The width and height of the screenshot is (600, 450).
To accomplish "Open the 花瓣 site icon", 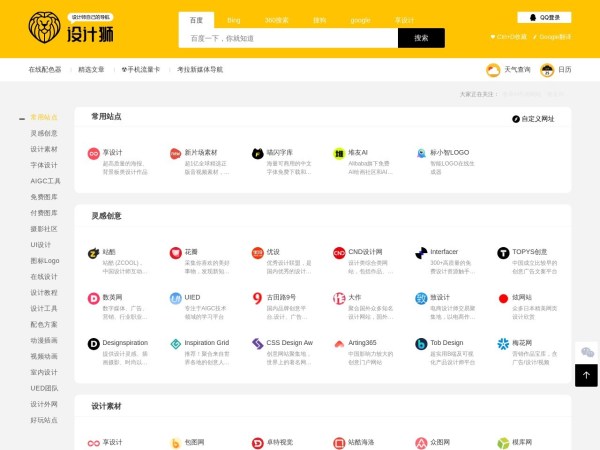I will point(176,252).
